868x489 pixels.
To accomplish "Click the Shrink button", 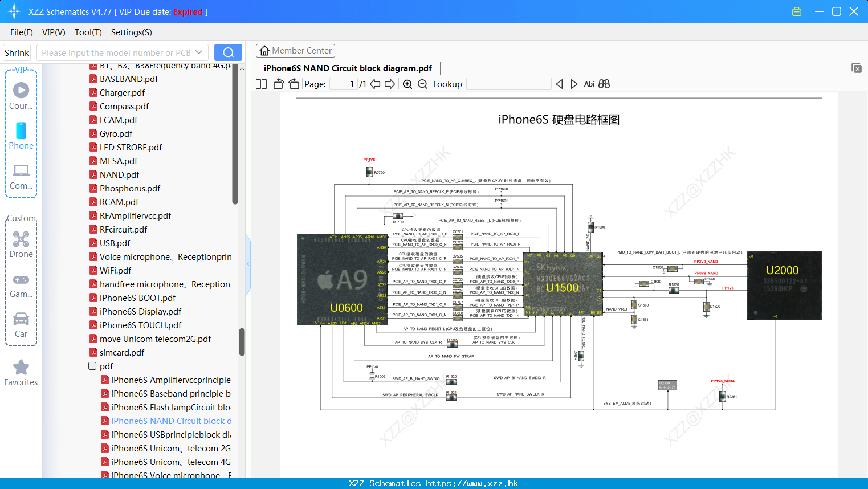I will (x=17, y=52).
